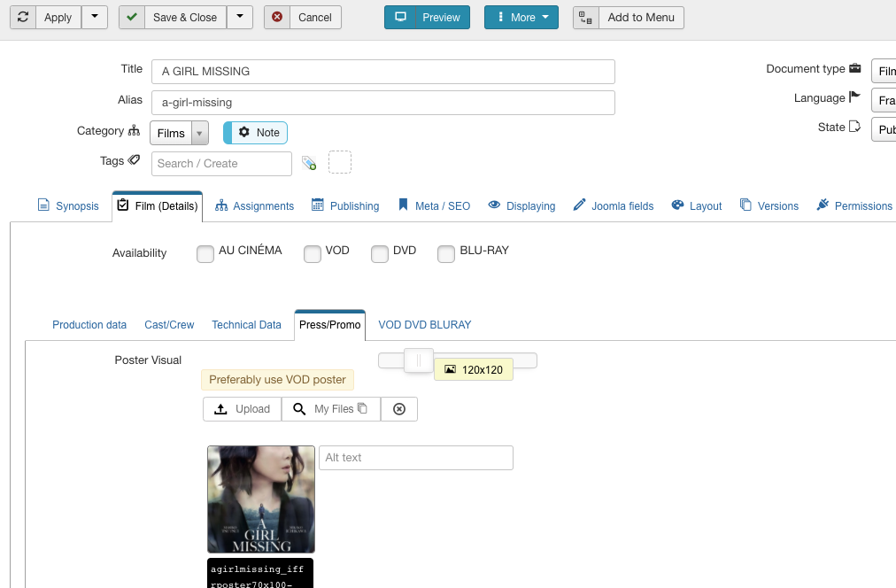The width and height of the screenshot is (896, 588).
Task: Clear the poster with the circled X button
Action: pyautogui.click(x=399, y=409)
